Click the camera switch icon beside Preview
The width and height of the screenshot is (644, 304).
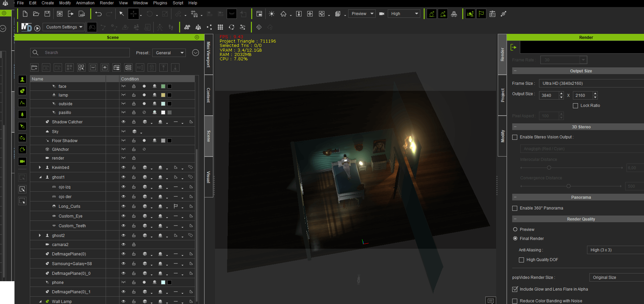382,14
